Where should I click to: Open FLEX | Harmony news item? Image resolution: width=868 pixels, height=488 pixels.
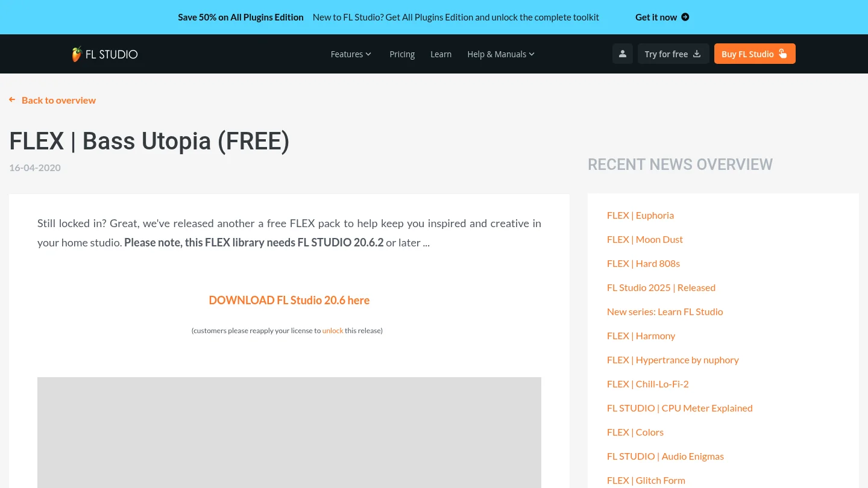(x=641, y=336)
